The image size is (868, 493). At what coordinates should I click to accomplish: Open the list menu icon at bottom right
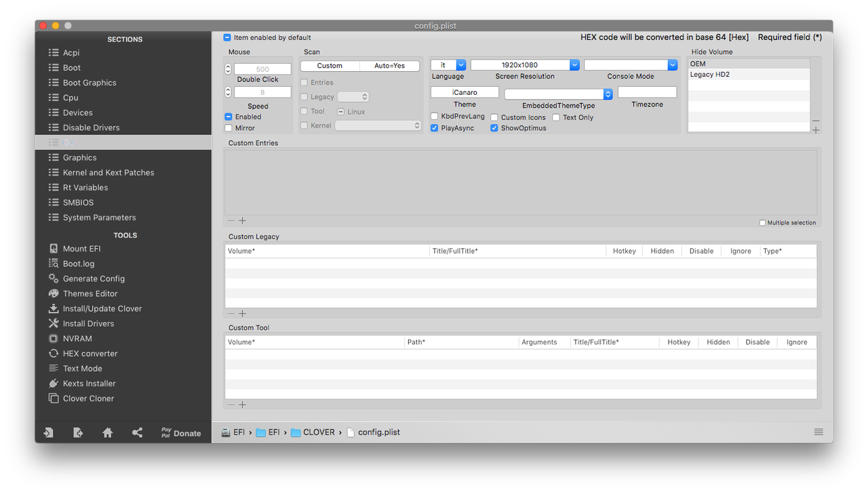[x=818, y=432]
